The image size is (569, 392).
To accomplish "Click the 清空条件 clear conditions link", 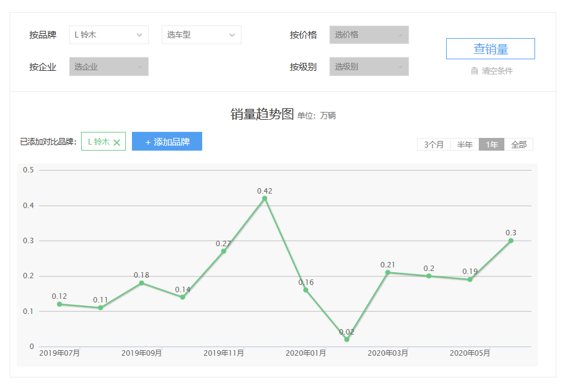I will 497,71.
